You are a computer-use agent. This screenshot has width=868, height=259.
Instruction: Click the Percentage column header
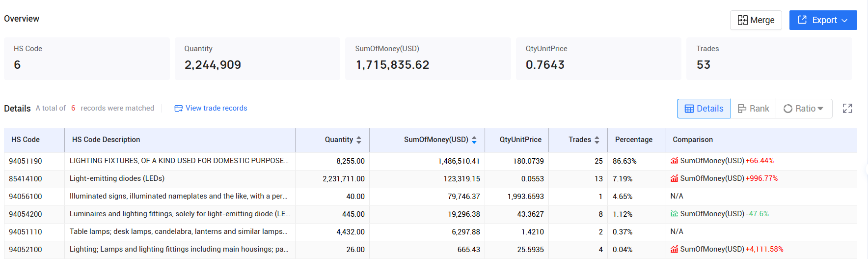[x=634, y=140]
